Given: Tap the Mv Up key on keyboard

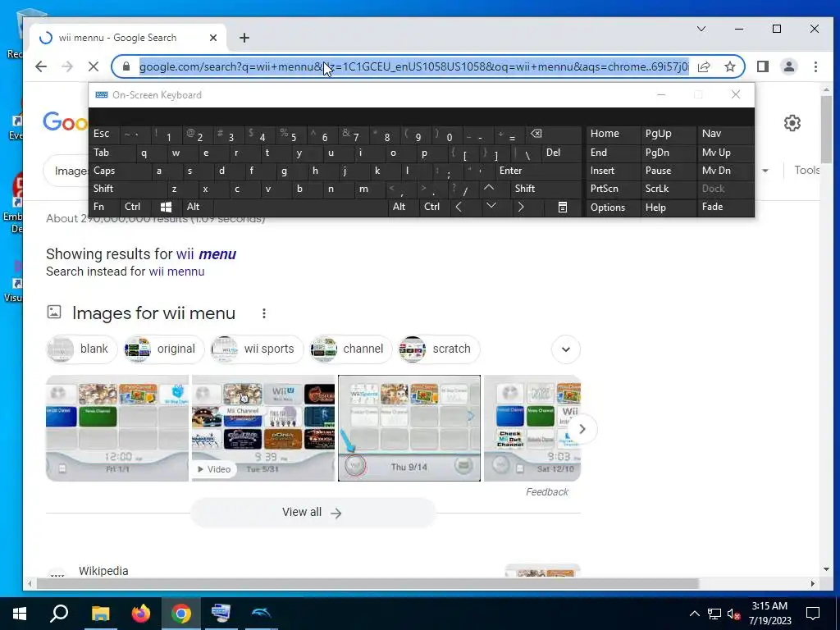Looking at the screenshot, I should tap(724, 153).
